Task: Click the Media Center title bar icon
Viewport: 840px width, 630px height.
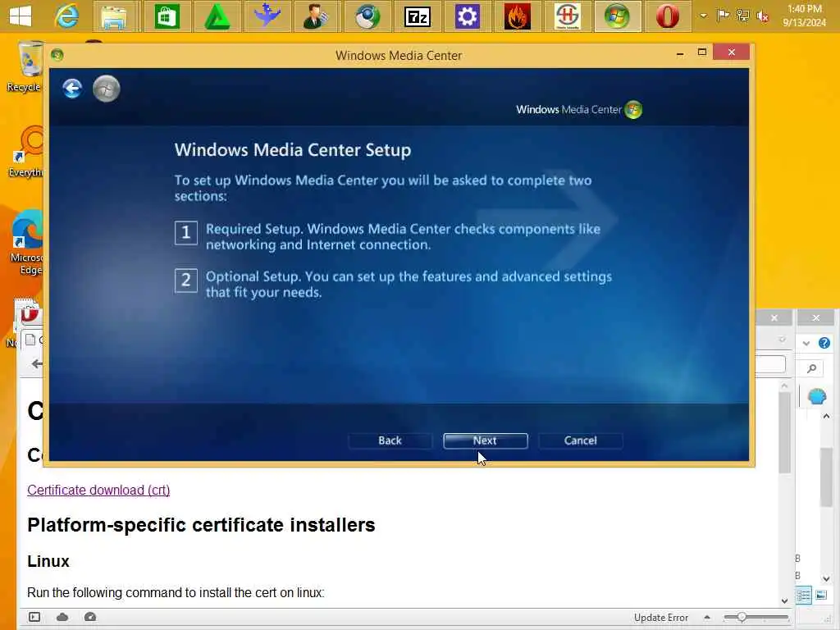Action: (x=57, y=55)
